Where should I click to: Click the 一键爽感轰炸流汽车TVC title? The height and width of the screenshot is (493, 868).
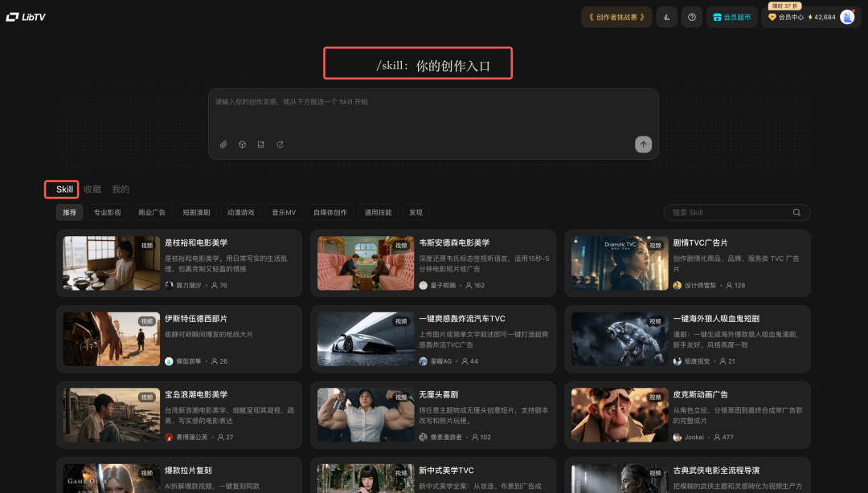tap(461, 319)
